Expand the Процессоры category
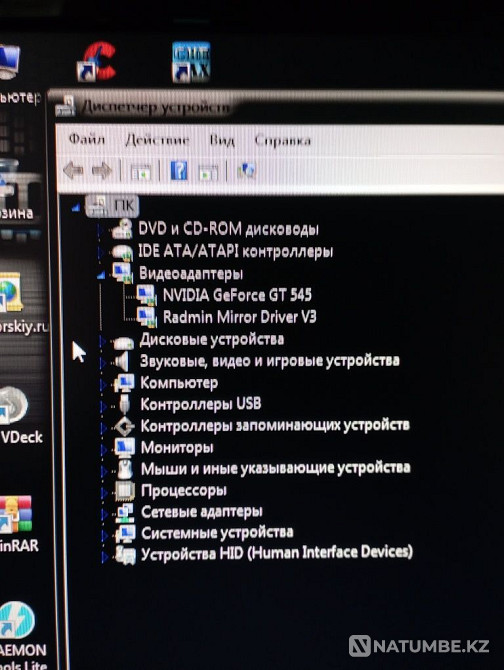The height and width of the screenshot is (670, 504). point(104,492)
